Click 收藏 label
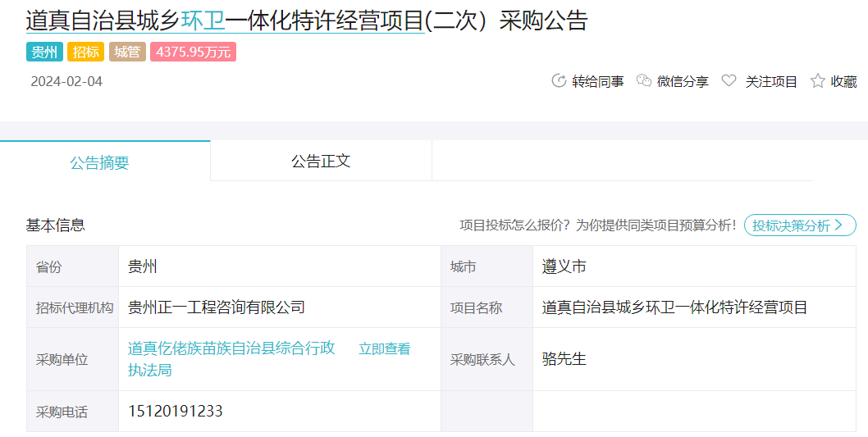Viewport: 868px width, 437px height. click(843, 81)
